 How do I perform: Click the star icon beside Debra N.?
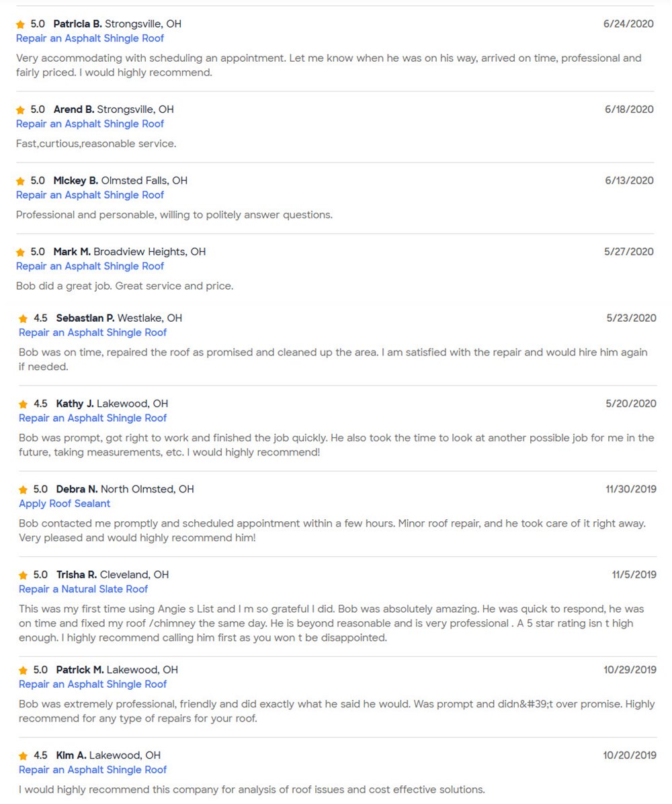coord(24,490)
